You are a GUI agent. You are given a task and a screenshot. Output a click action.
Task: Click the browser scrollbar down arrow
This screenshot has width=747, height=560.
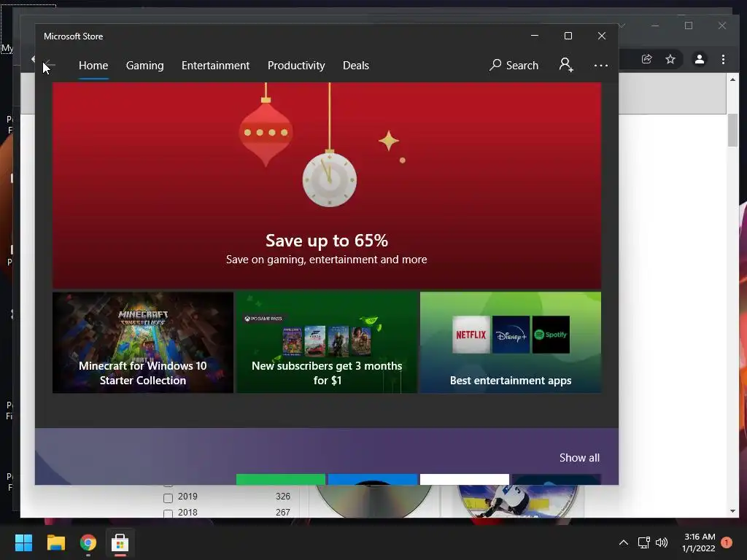pyautogui.click(x=732, y=511)
